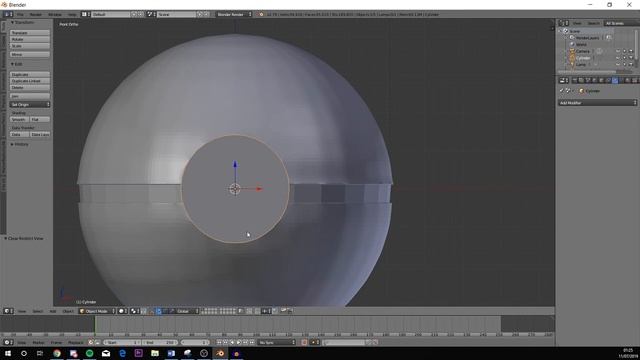
Task: Select the Scene item in outliner
Action: (x=574, y=31)
